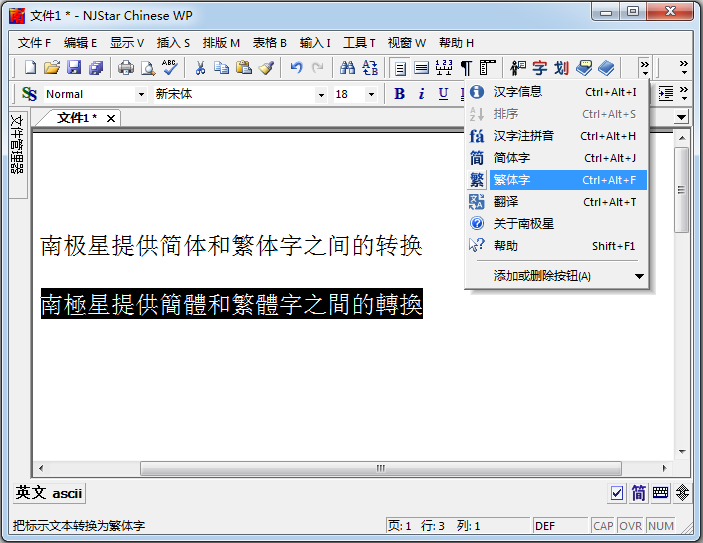Choose 简体字 conversion entry
The height and width of the screenshot is (543, 703).
[x=557, y=158]
